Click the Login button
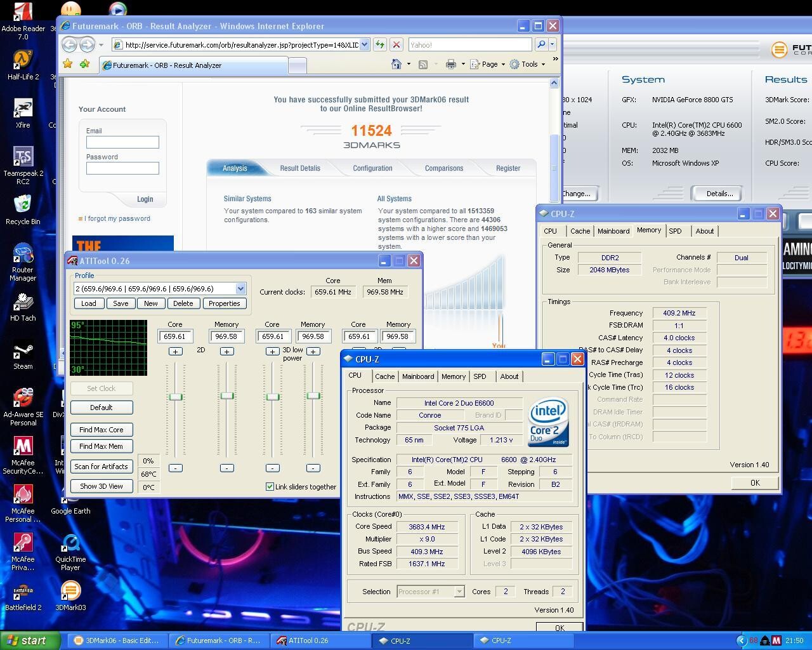 click(145, 199)
